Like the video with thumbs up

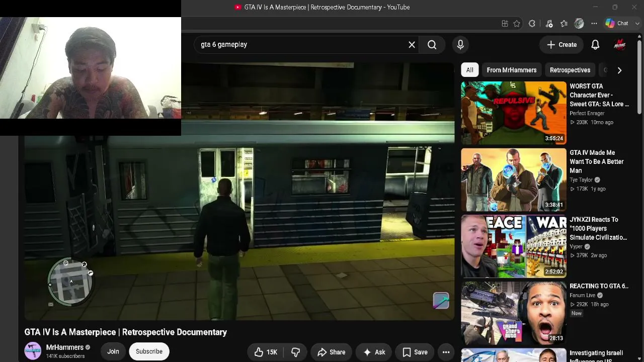tap(266, 352)
